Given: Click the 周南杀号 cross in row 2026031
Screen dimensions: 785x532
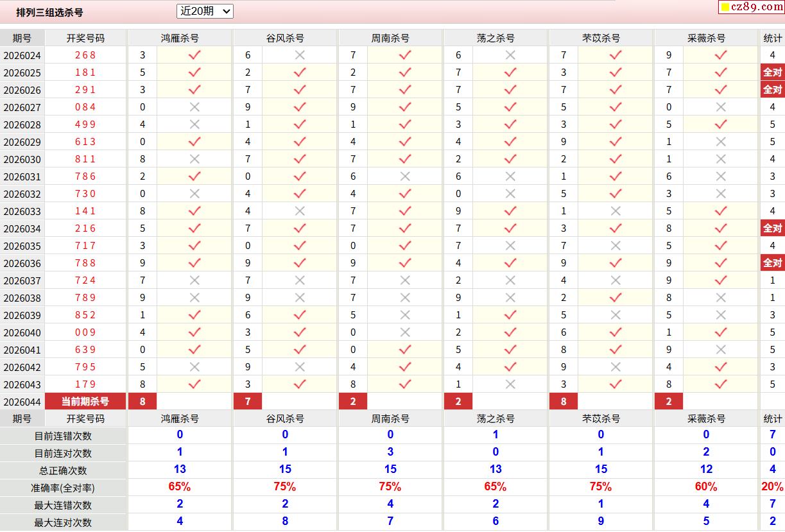Looking at the screenshot, I should click(405, 176).
